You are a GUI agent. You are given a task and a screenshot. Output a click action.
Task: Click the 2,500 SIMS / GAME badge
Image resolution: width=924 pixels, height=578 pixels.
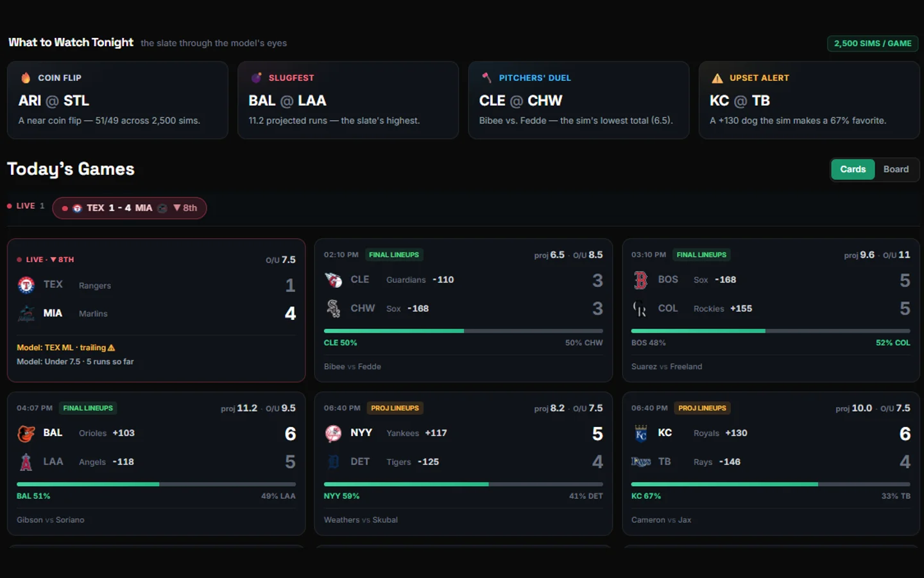(x=873, y=43)
